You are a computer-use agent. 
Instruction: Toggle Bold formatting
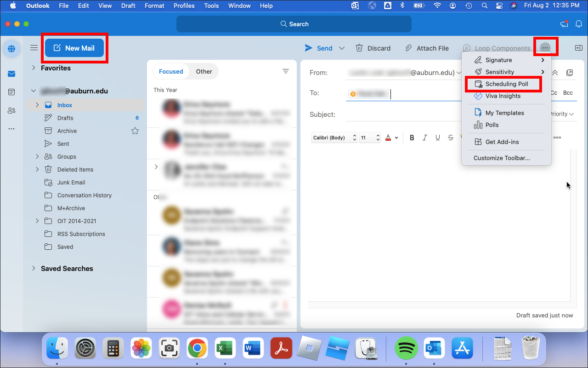(x=412, y=138)
